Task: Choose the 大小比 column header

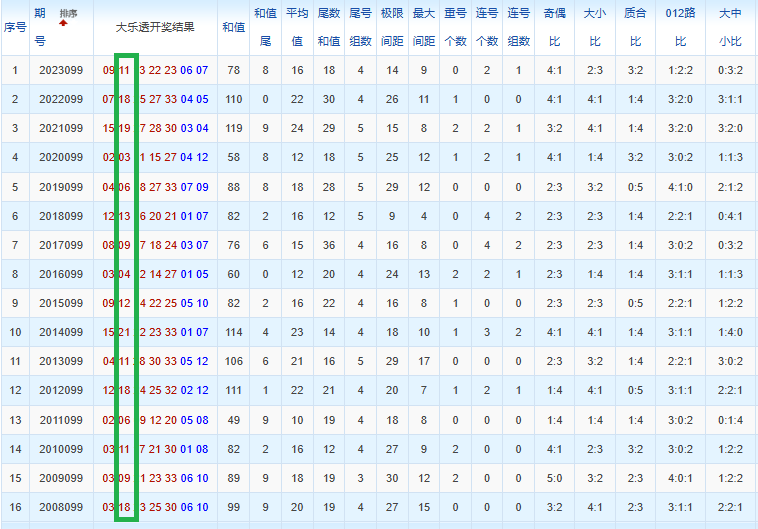Action: pyautogui.click(x=595, y=27)
